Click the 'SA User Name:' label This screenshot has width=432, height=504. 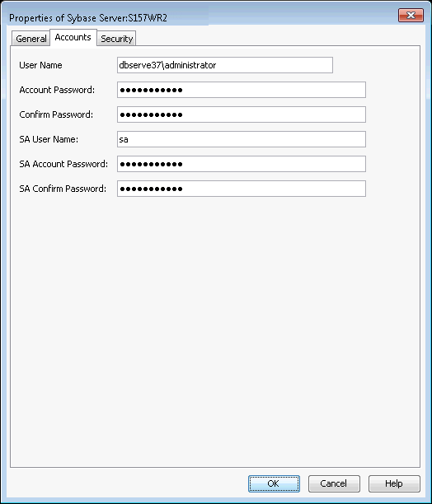49,139
